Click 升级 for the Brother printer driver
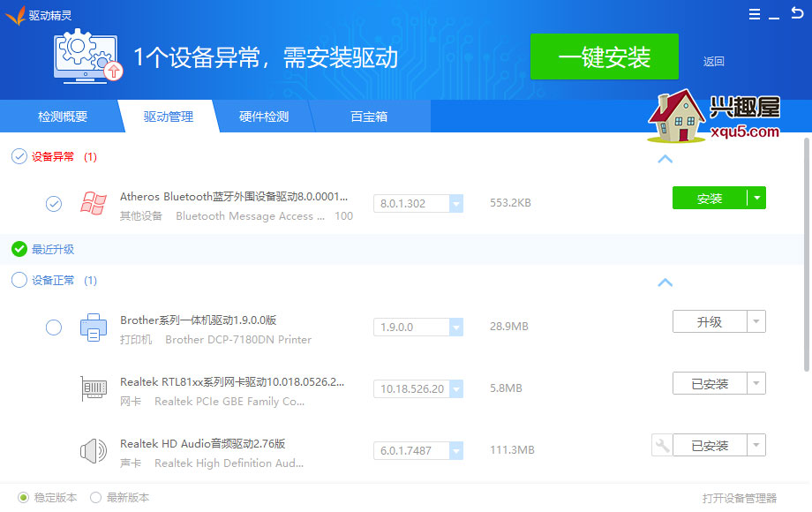The height and width of the screenshot is (512, 812). tap(710, 321)
